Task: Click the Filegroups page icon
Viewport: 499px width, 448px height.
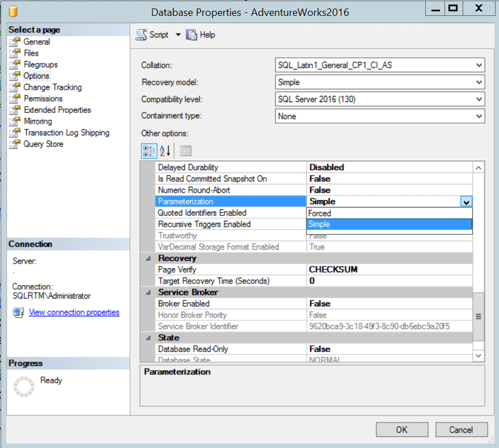Action: pos(15,65)
